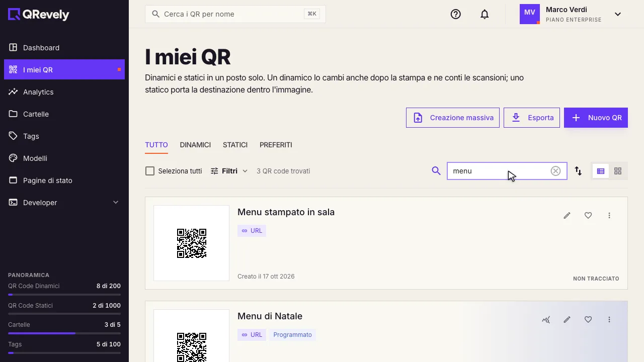Click Menu stampato in sala QR thumbnail
This screenshot has width=644, height=362.
tap(191, 243)
